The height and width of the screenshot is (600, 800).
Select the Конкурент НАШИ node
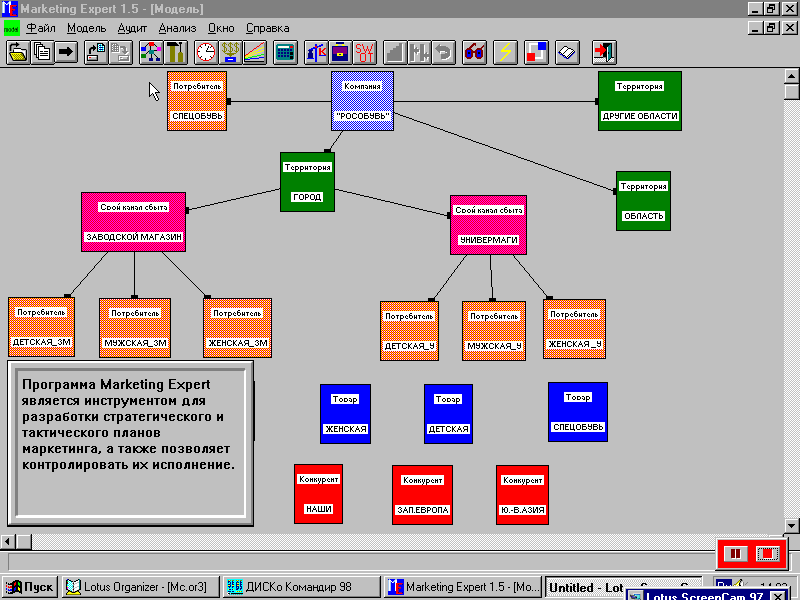click(318, 494)
